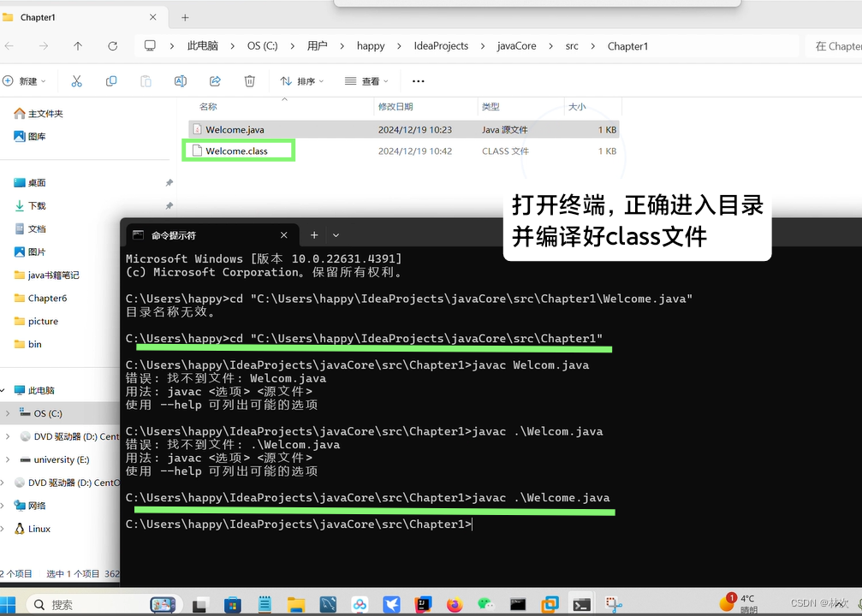Expand the OS (C:) drive node
Image resolution: width=862 pixels, height=616 pixels.
click(x=7, y=414)
